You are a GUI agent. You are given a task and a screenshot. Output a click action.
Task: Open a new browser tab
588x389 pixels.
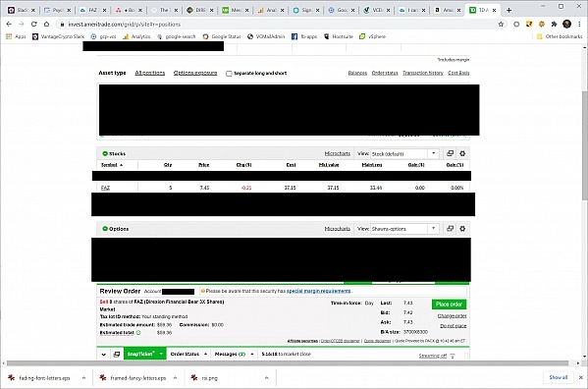(508, 10)
